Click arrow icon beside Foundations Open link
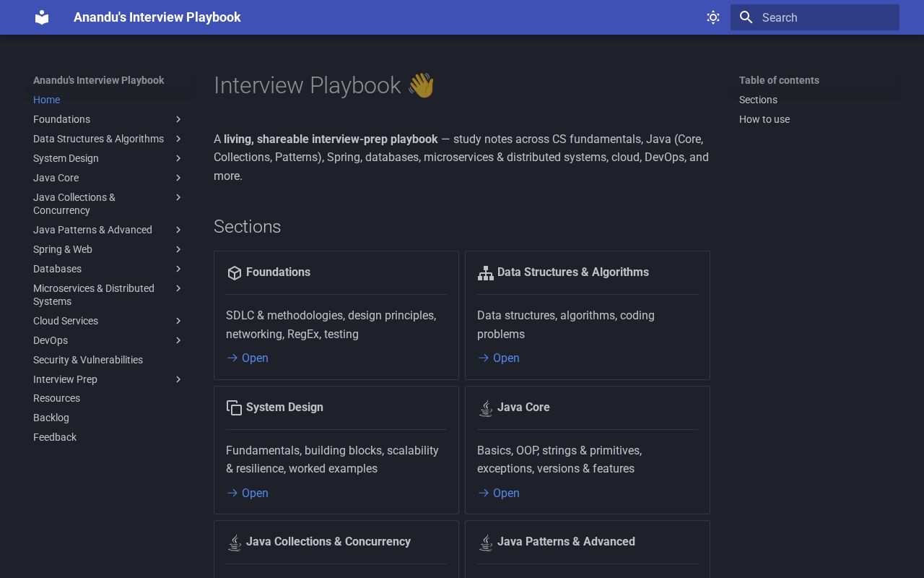924x578 pixels. pyautogui.click(x=232, y=358)
